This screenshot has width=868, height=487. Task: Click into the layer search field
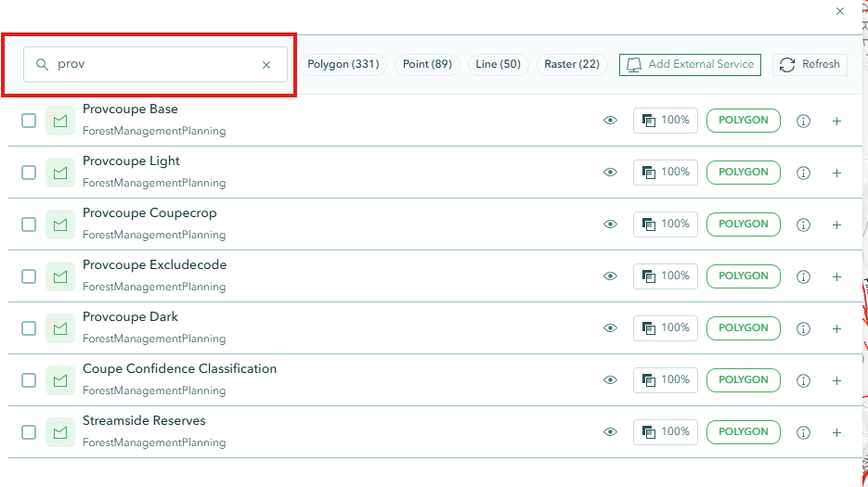(155, 64)
